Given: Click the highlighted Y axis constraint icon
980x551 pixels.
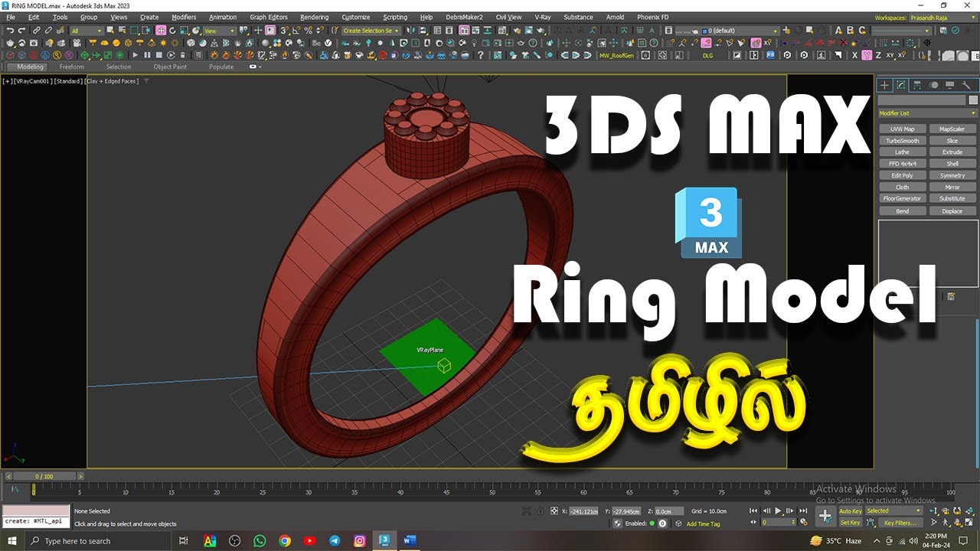Looking at the screenshot, I should pyautogui.click(x=866, y=55).
